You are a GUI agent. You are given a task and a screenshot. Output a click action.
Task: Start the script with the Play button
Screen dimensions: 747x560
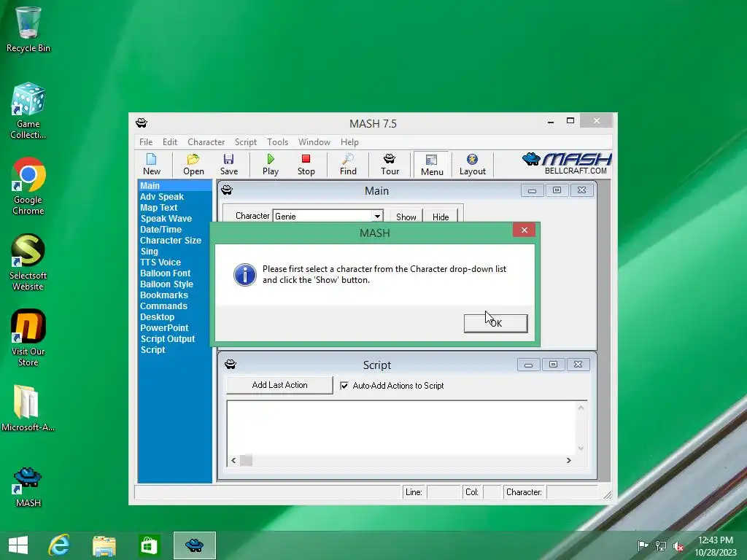pyautogui.click(x=271, y=164)
